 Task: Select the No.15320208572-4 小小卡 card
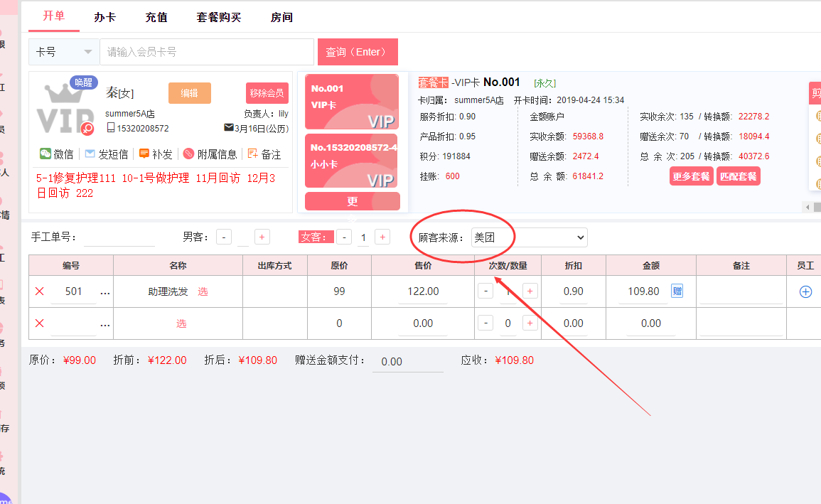click(x=352, y=161)
